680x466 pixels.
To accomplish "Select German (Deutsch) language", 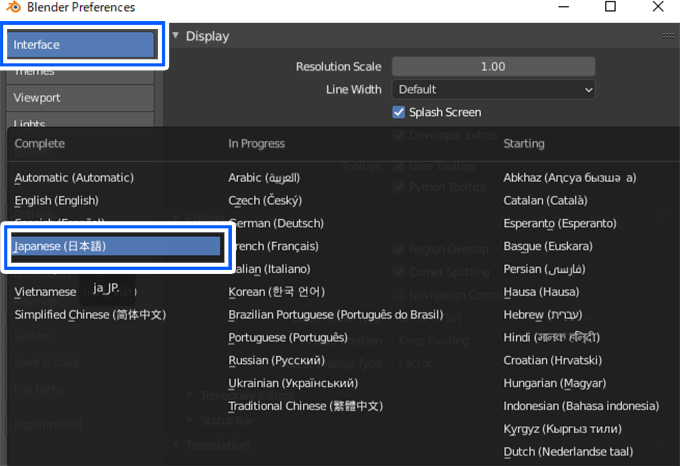I will point(278,223).
